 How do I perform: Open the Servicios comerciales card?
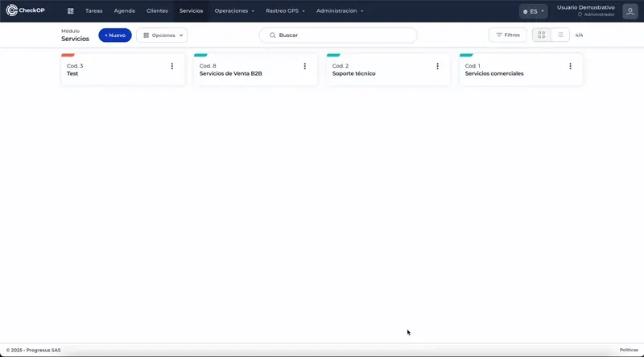(521, 70)
